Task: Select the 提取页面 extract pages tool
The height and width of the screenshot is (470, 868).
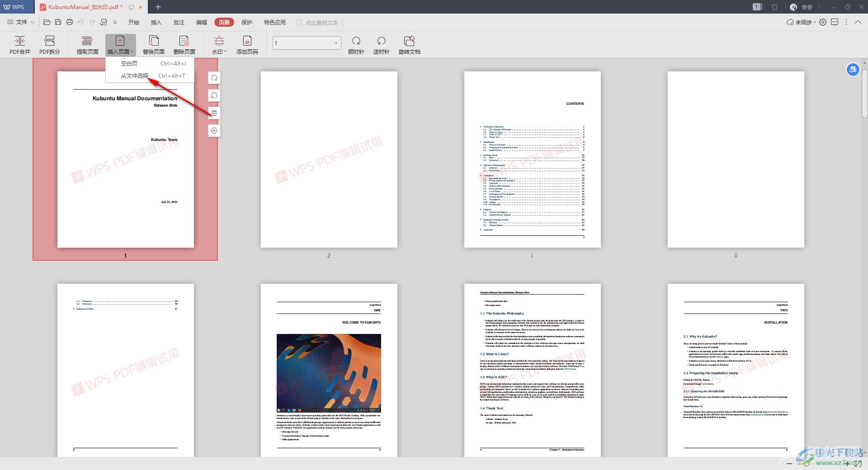Action: [87, 45]
